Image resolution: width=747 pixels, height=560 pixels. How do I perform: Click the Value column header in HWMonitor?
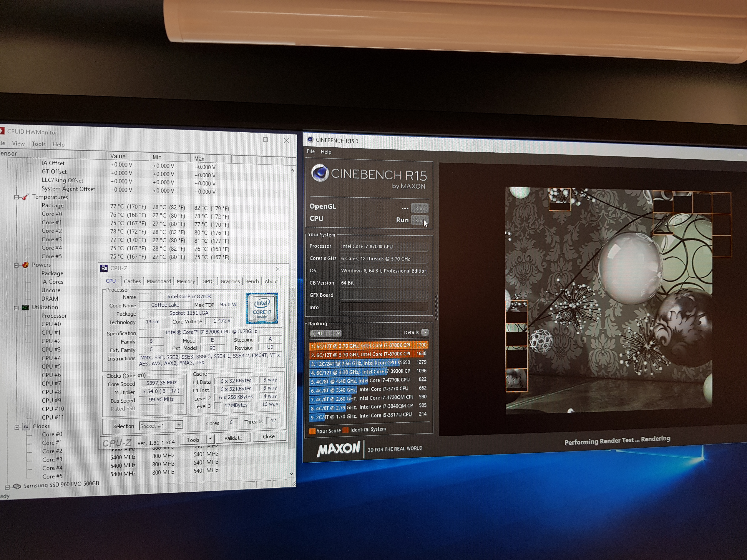[x=128, y=156]
